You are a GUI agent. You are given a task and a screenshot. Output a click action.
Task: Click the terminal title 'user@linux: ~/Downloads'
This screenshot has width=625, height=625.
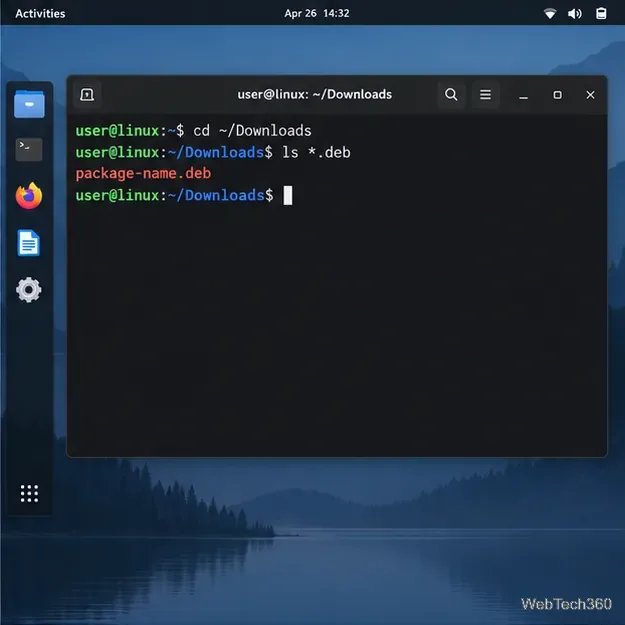tap(314, 94)
